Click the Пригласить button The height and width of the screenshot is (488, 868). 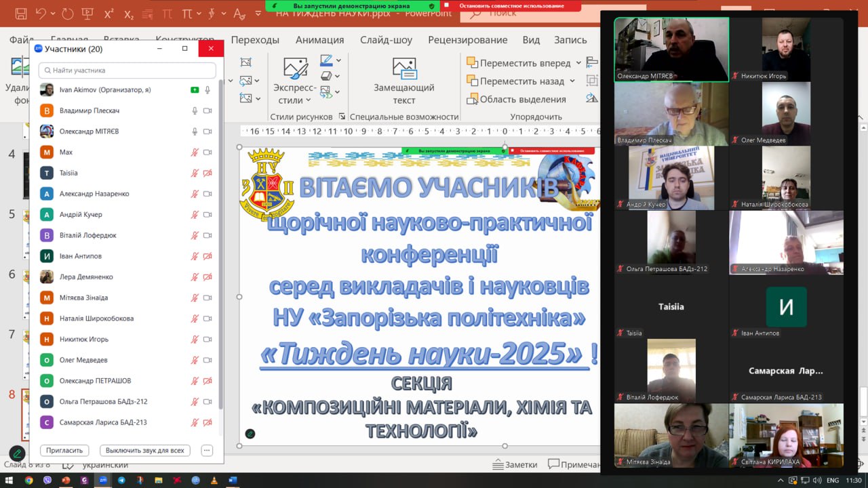pyautogui.click(x=65, y=450)
